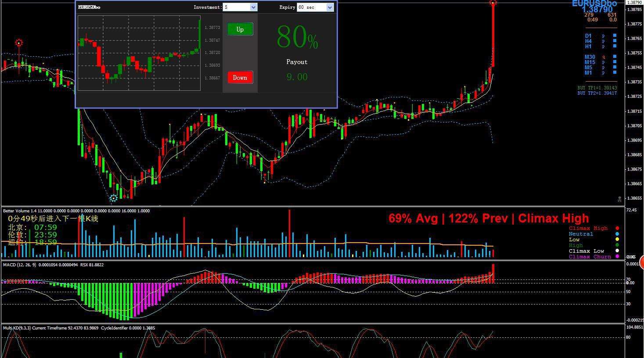Select the Climax Churn magenta legend dot
Screen dimensions: 644x358
point(617,257)
